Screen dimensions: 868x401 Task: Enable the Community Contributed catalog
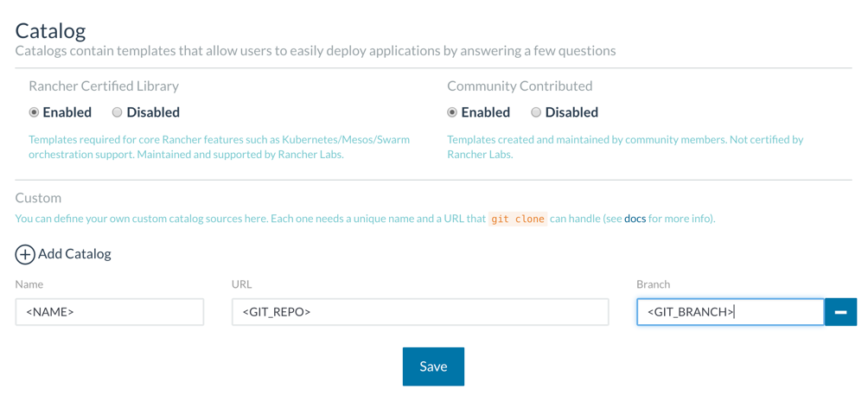(x=452, y=112)
